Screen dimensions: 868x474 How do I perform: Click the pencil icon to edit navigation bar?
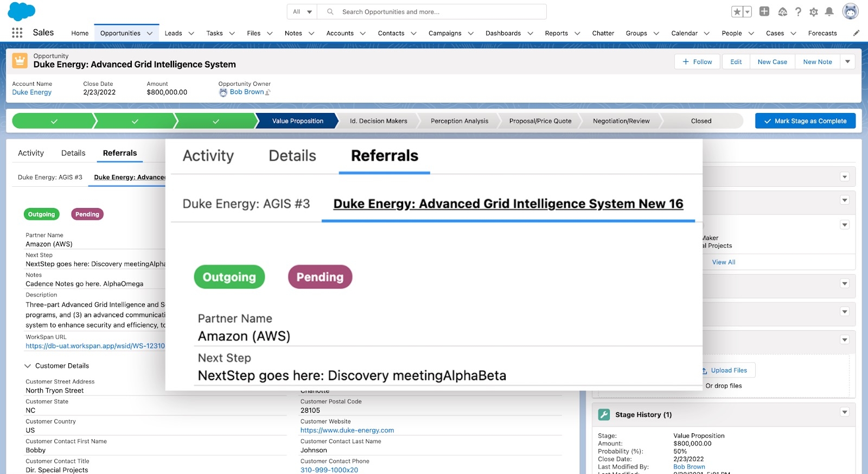(x=856, y=33)
